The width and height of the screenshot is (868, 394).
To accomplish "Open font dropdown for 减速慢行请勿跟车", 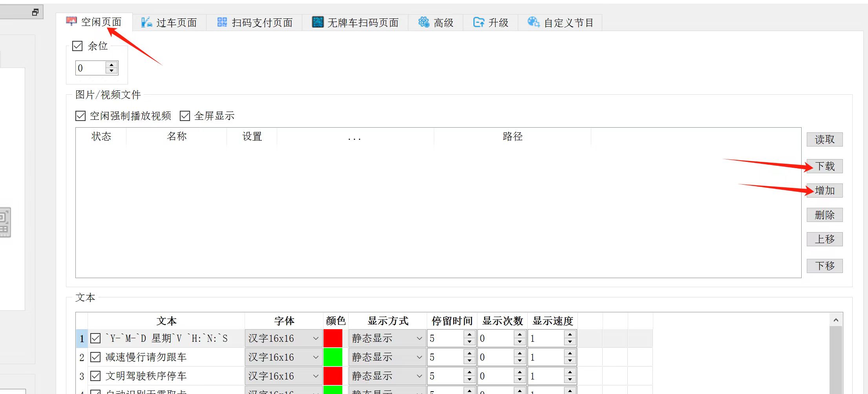I will coord(284,357).
